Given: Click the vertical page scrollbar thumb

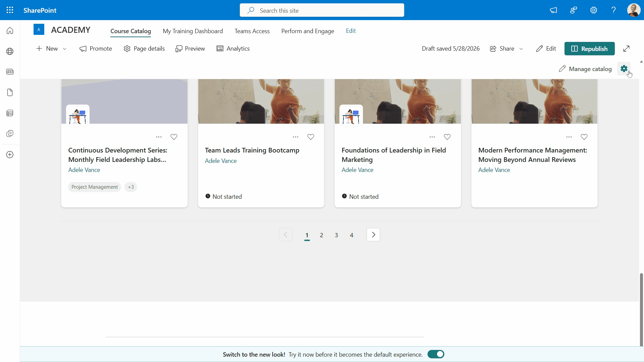Looking at the screenshot, I should point(641,310).
